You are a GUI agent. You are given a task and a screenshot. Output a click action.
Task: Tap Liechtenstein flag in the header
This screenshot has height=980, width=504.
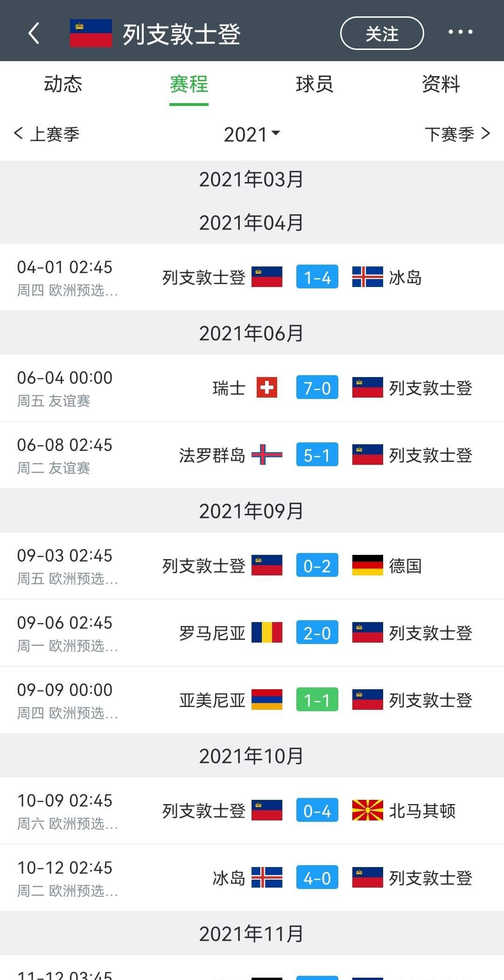click(x=91, y=33)
